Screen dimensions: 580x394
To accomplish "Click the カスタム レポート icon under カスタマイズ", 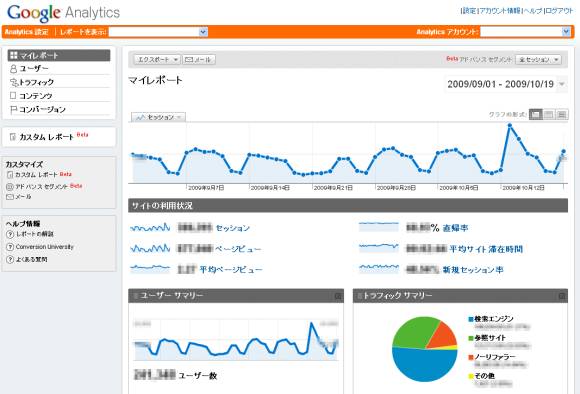I will [10, 175].
